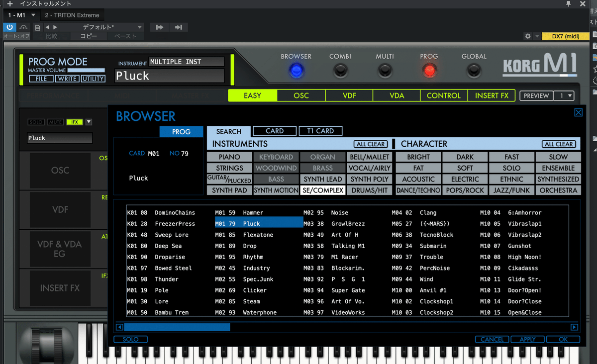Click the PREVIEW button

[x=536, y=96]
